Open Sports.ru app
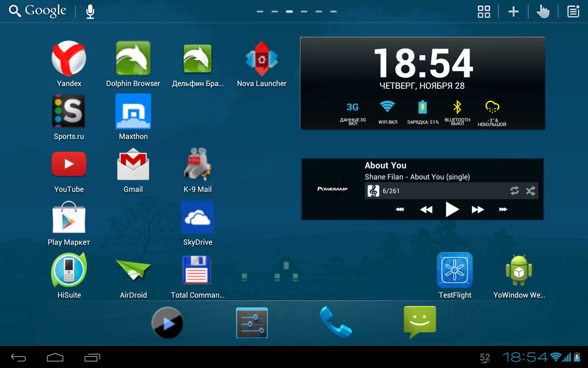The width and height of the screenshot is (588, 368). (x=69, y=112)
